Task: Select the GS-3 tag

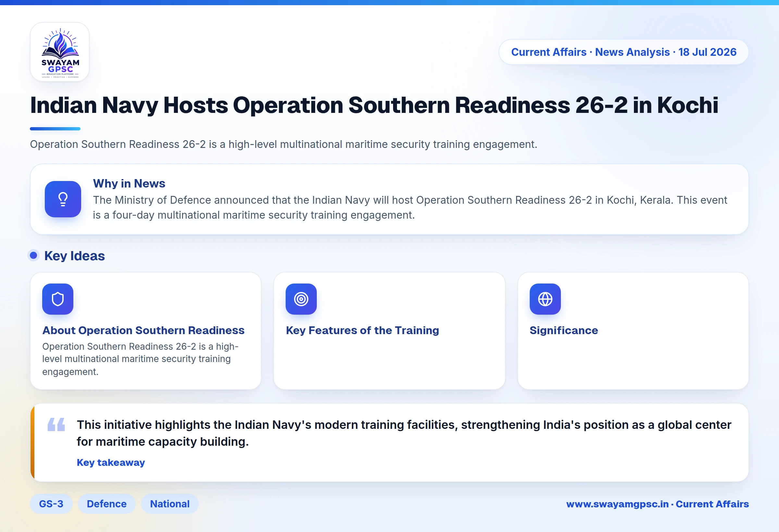Action: click(51, 503)
